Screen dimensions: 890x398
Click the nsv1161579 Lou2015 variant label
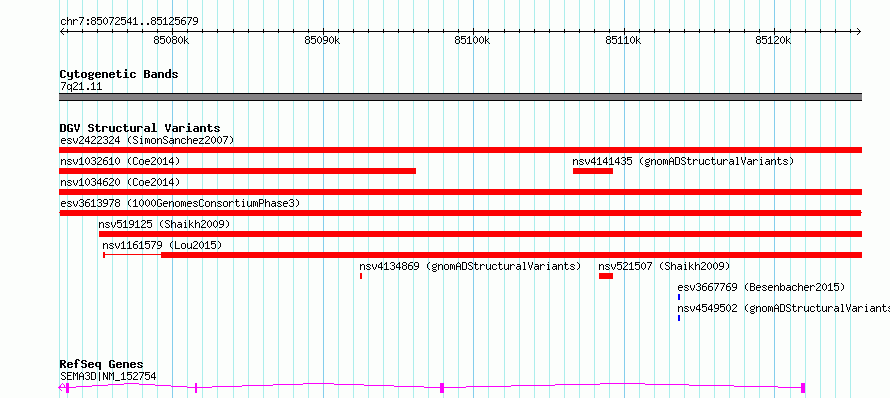point(162,245)
